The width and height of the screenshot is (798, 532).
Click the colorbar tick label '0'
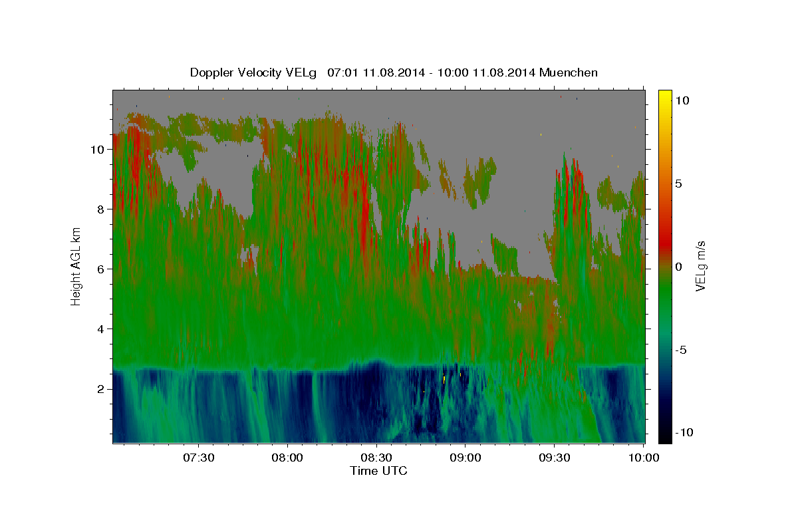(679, 267)
